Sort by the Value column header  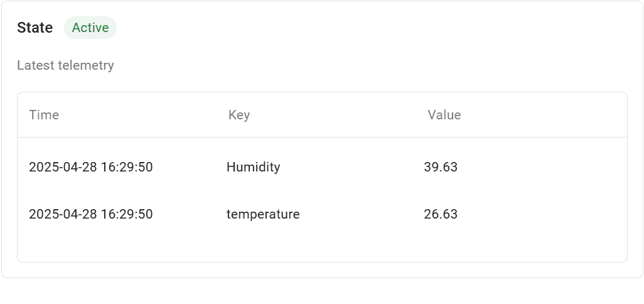[444, 115]
